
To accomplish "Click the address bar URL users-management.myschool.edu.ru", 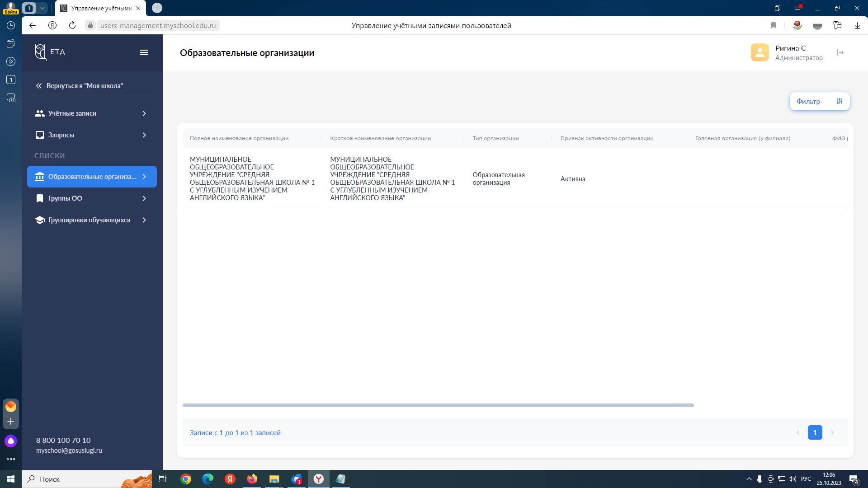I will pyautogui.click(x=158, y=25).
